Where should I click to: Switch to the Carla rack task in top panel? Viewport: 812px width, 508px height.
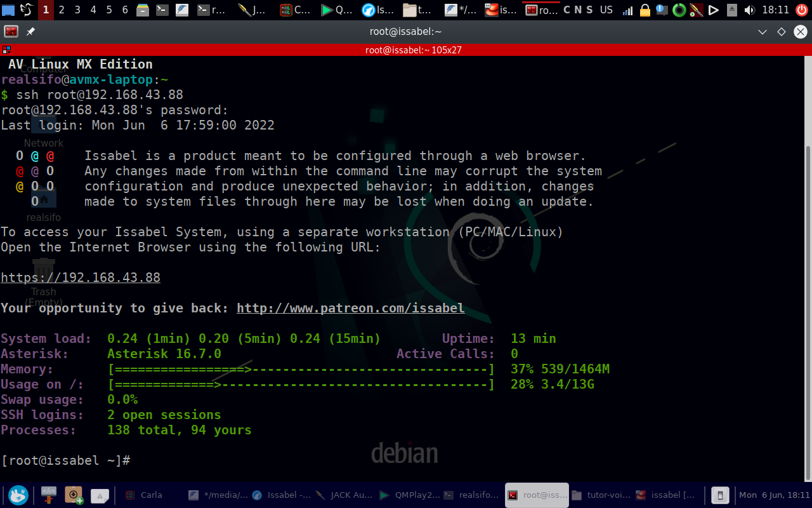point(294,10)
